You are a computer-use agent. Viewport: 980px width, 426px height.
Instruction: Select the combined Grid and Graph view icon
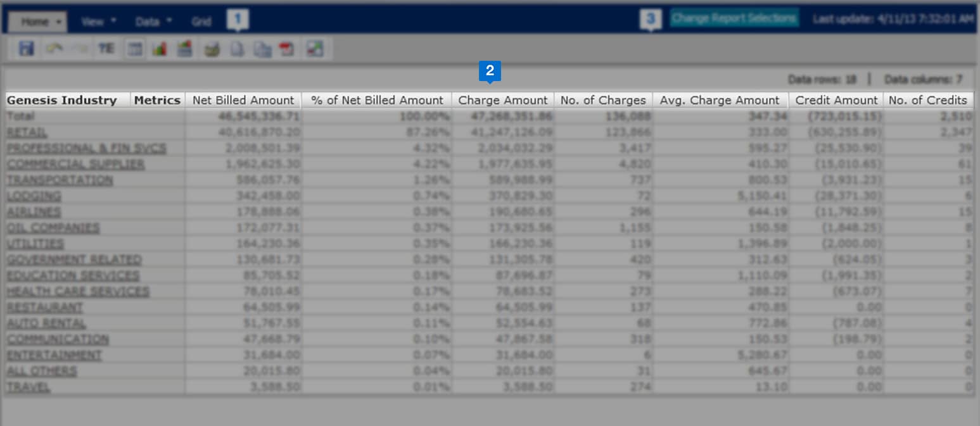(x=185, y=48)
